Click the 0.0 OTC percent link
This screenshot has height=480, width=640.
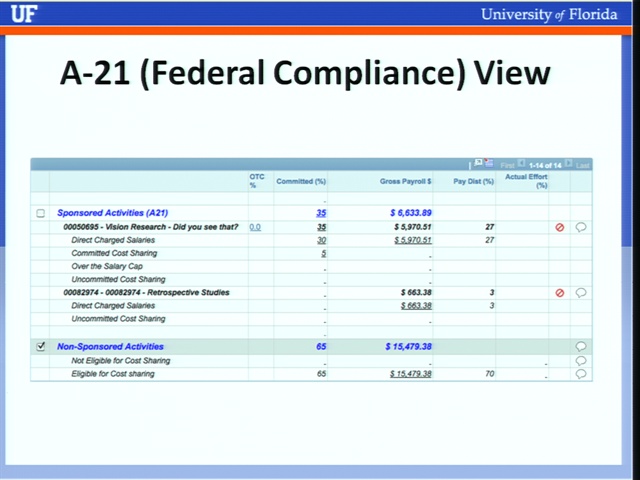tap(255, 227)
